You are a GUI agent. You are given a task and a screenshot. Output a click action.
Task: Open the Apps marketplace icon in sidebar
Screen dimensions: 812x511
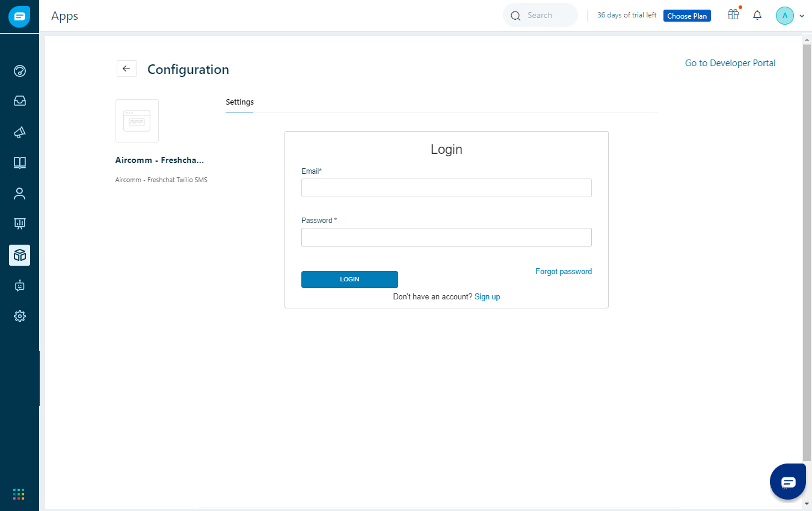[x=19, y=255]
